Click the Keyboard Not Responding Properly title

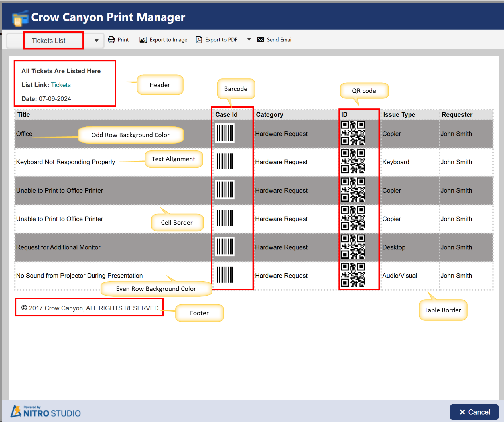tap(66, 162)
